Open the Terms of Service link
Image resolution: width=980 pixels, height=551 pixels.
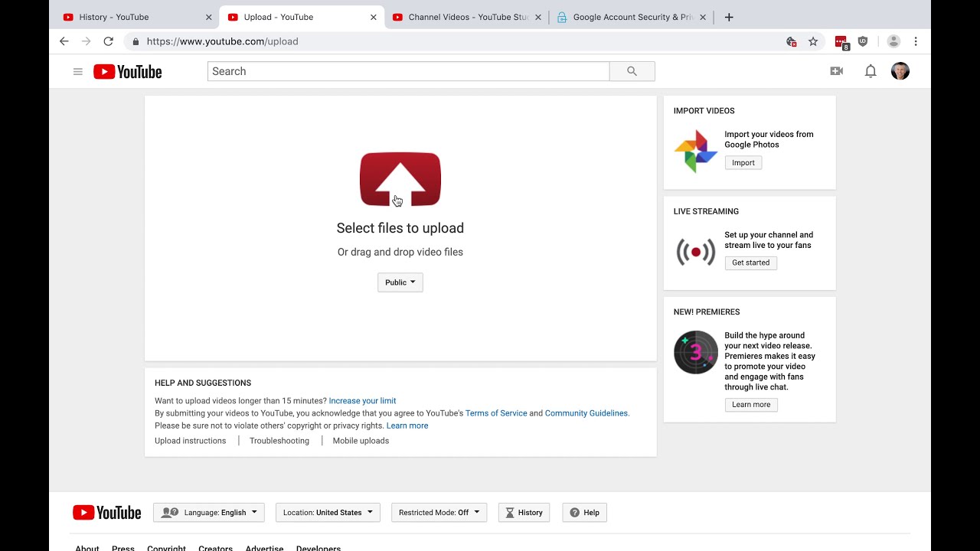[496, 413]
